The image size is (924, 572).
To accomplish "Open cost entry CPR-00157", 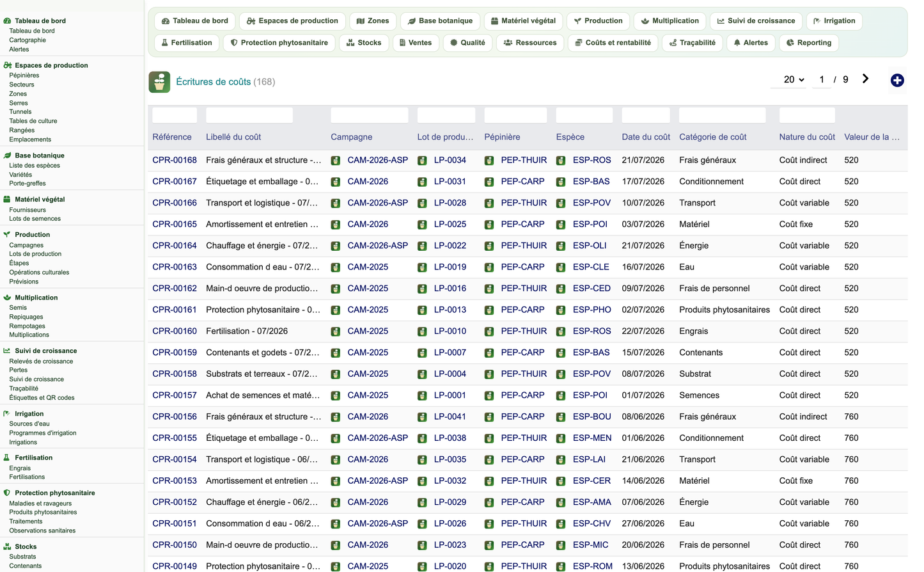I will click(x=175, y=395).
